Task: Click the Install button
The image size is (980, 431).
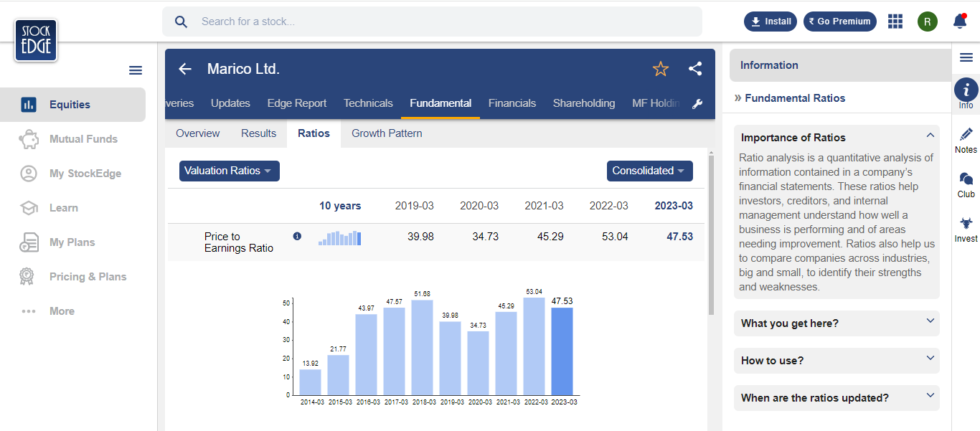Action: click(771, 22)
